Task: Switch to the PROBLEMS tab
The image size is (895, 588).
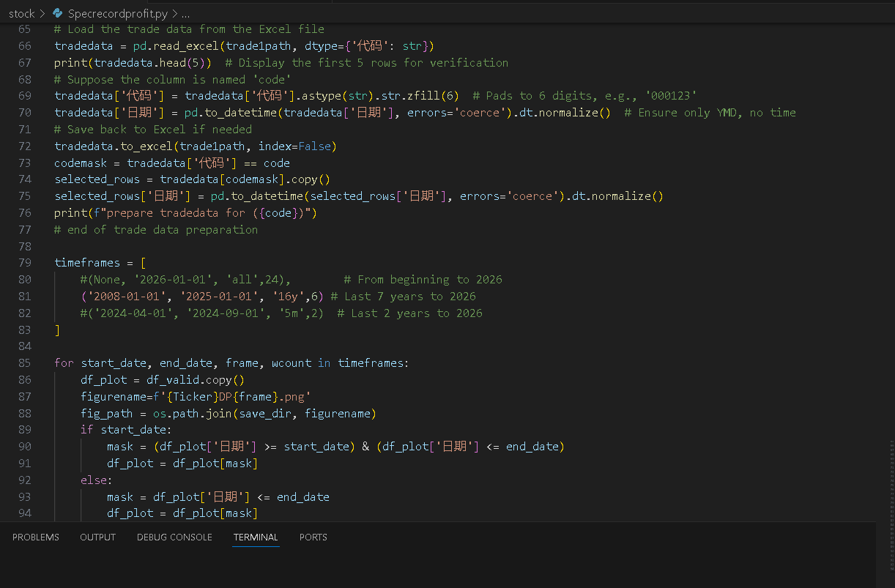Action: pos(36,537)
